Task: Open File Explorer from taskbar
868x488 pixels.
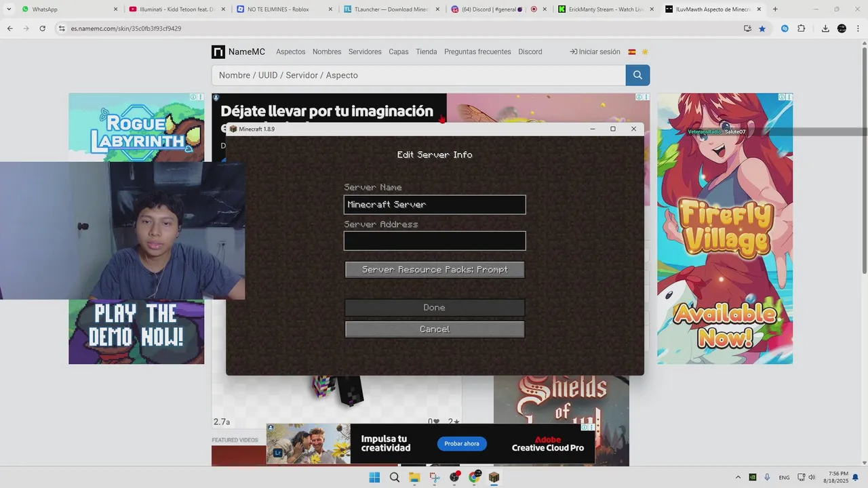Action: tap(414, 477)
